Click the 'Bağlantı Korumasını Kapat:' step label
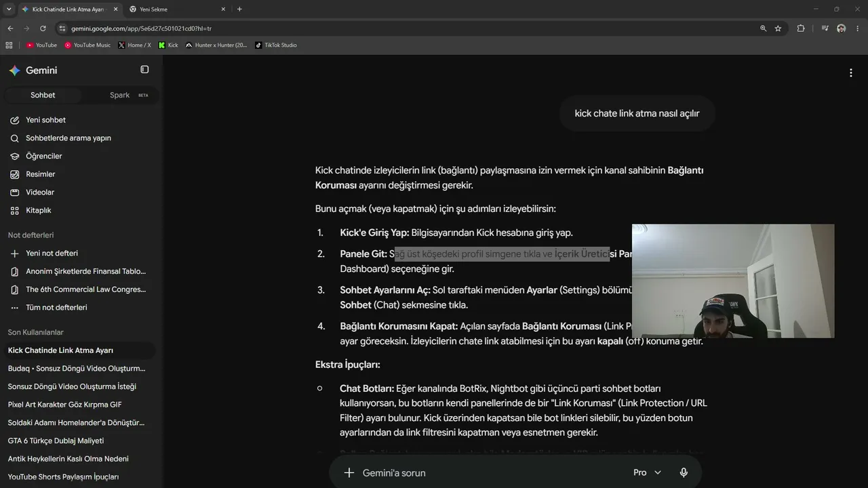The height and width of the screenshot is (488, 868). coord(399,326)
